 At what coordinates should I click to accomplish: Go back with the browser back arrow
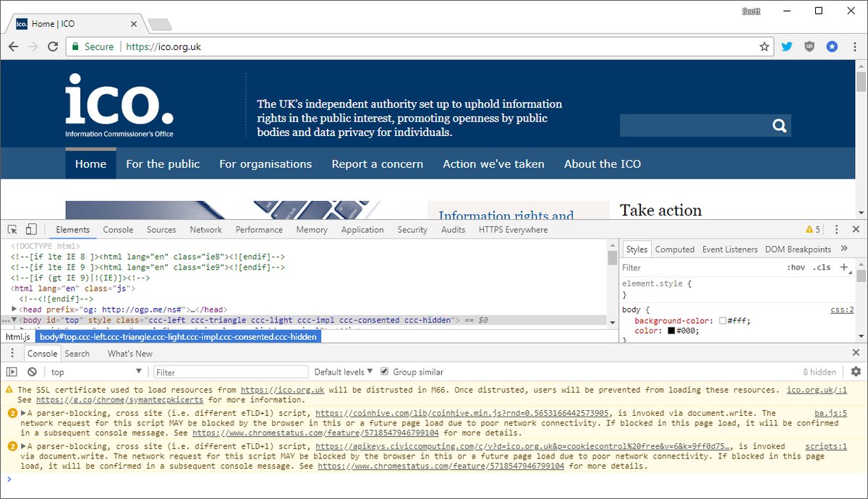click(14, 46)
